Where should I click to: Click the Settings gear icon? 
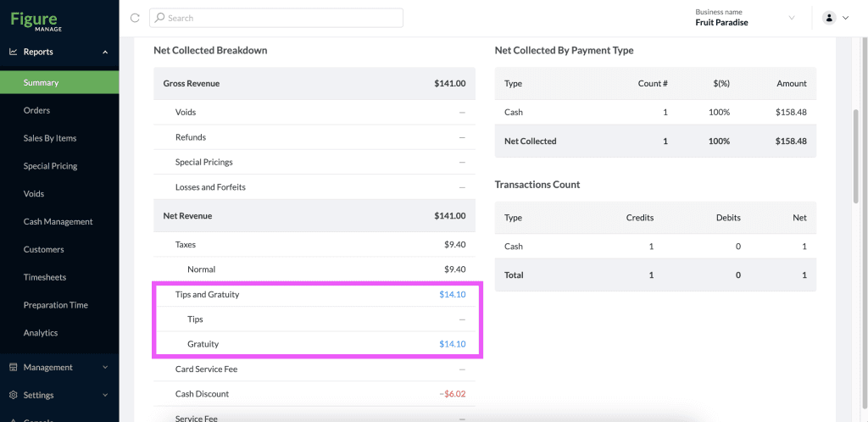14,395
